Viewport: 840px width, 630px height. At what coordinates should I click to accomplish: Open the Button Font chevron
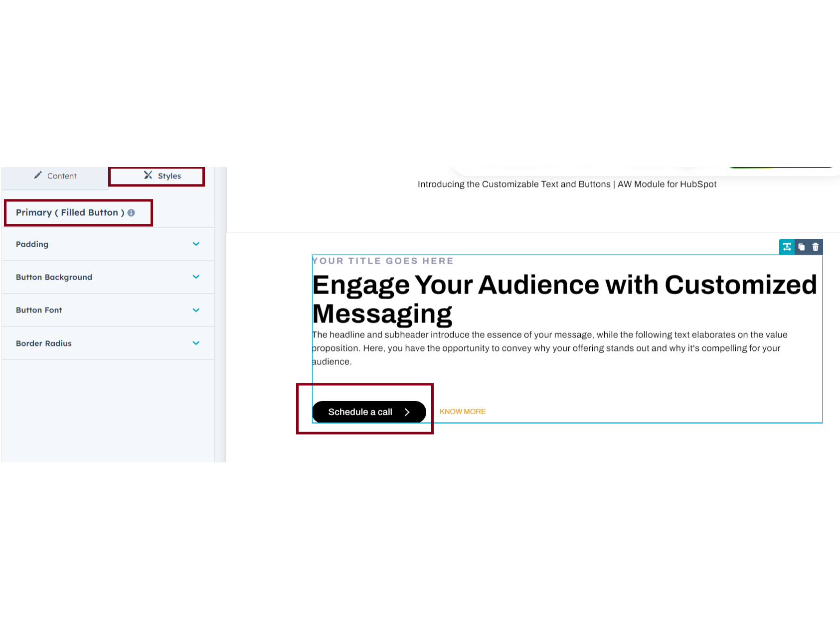click(x=196, y=310)
